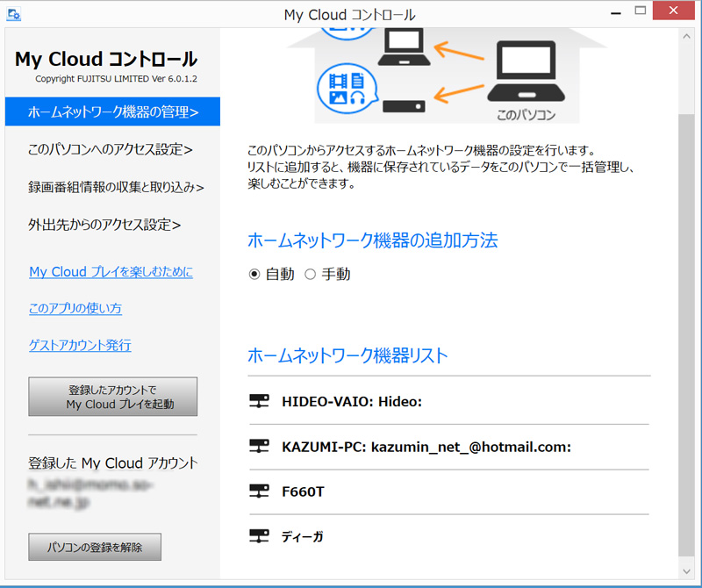Viewport: 702px width, 588px height.
Task: Select the 自動 radio button
Action: [x=254, y=275]
